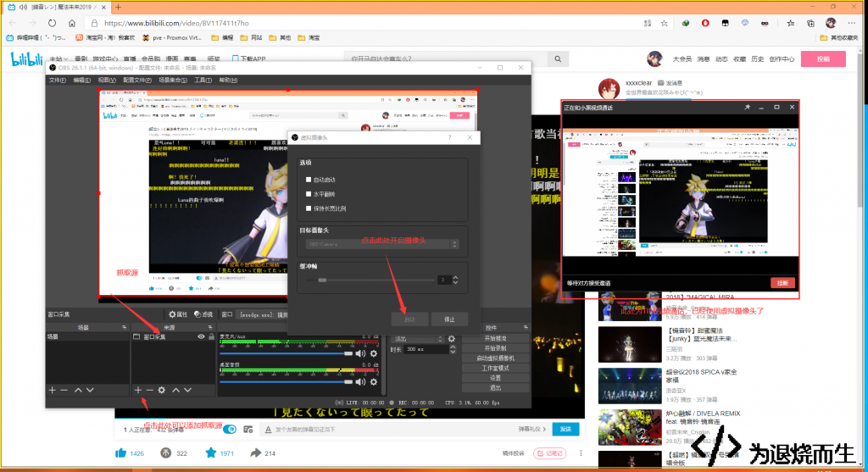Adjust the 缓冲帧 slider handle
This screenshot has height=472, width=868.
click(x=322, y=280)
